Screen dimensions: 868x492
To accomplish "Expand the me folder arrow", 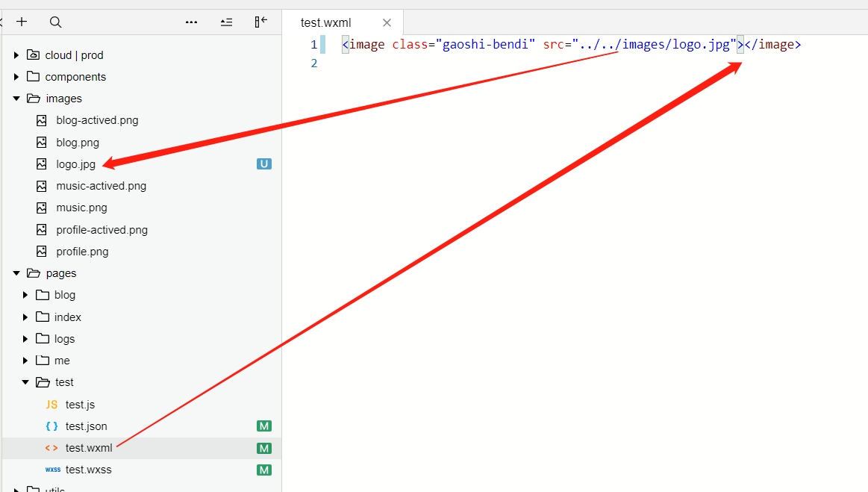I will pyautogui.click(x=25, y=360).
